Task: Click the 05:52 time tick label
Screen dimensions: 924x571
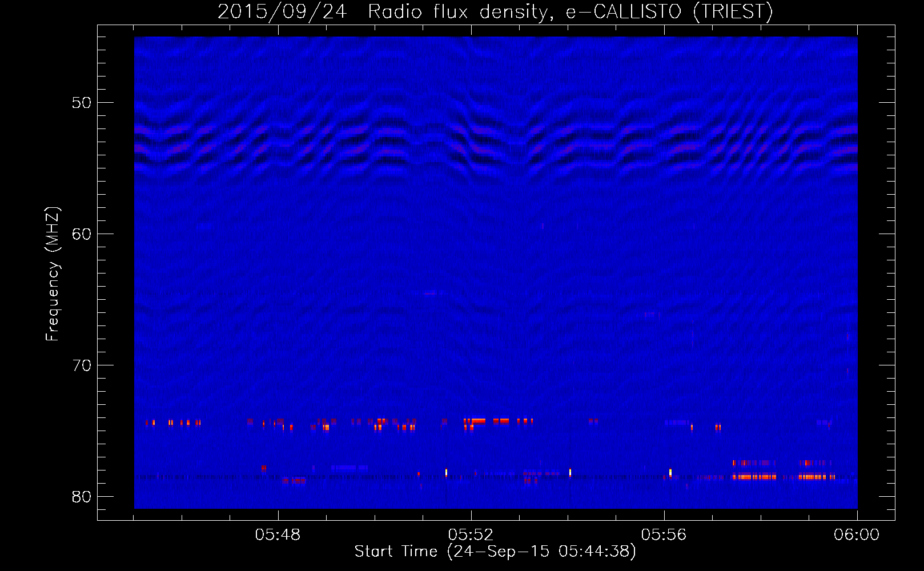Action: pos(471,535)
